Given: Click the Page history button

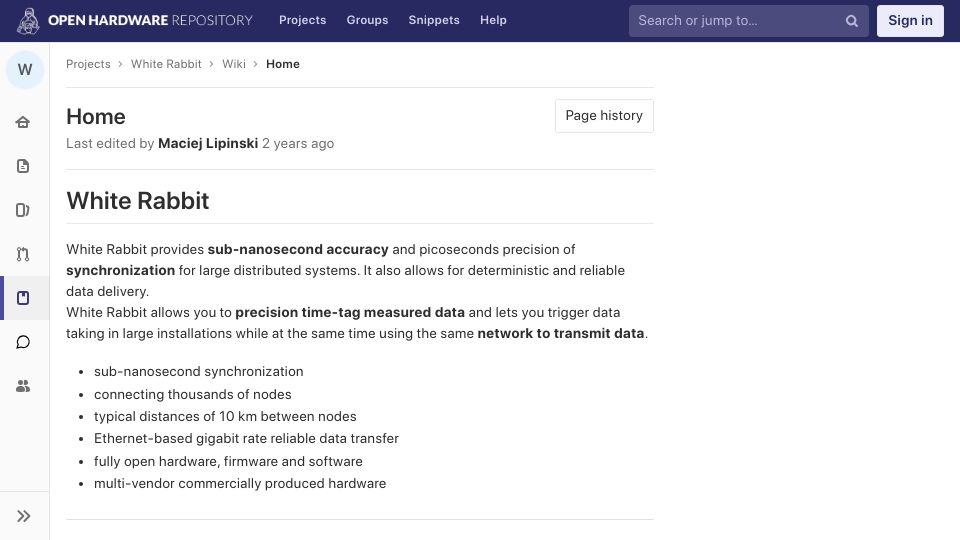Looking at the screenshot, I should tap(604, 116).
